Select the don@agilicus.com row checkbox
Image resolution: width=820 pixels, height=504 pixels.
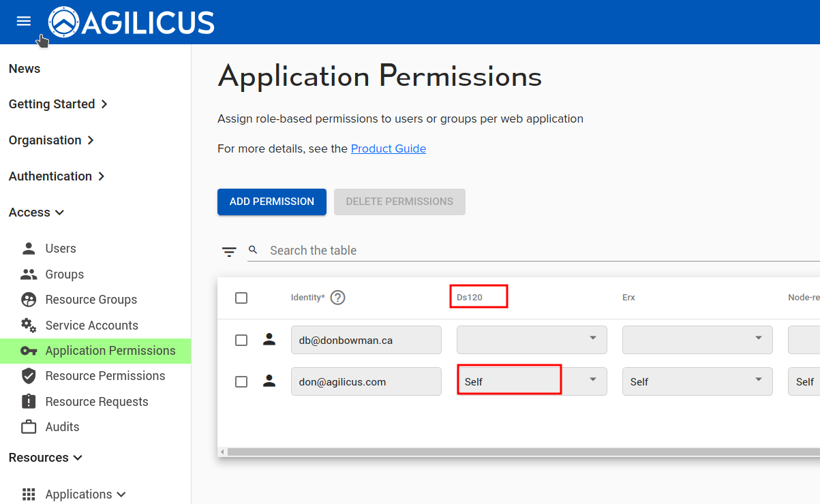[241, 382]
